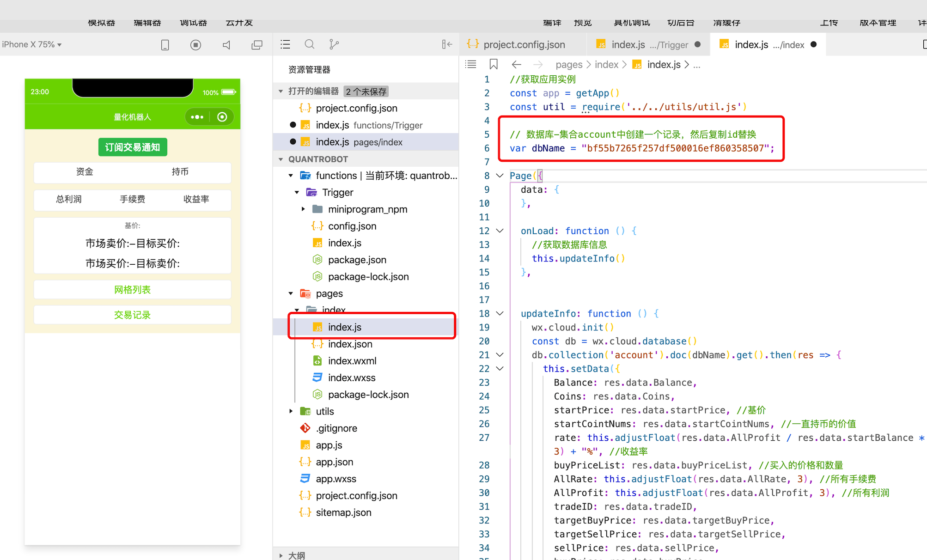Click the simulator record/stop icon

(x=195, y=45)
